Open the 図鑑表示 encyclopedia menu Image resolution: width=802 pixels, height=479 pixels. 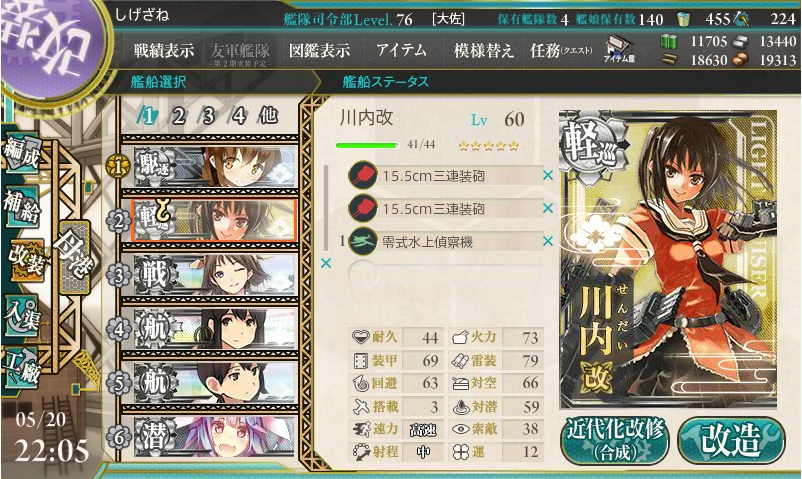(x=320, y=50)
